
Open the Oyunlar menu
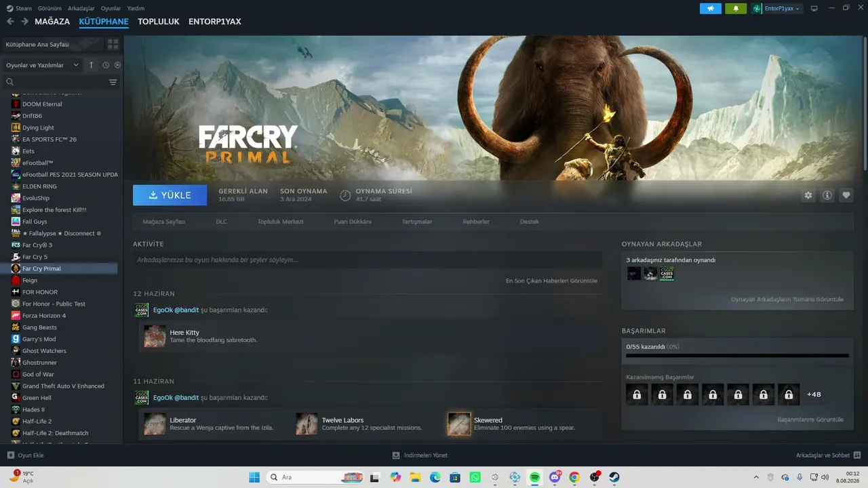[x=111, y=8]
